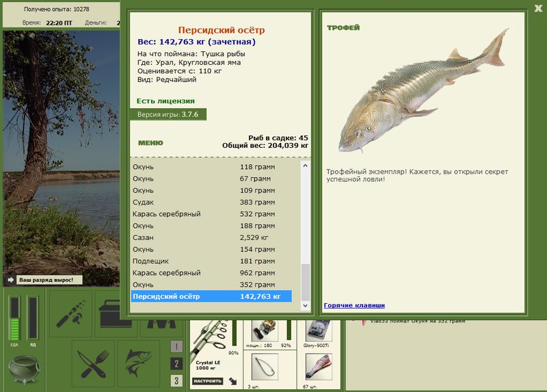
Task: Click the 'Деньги:' label in the top bar
Action: click(96, 23)
